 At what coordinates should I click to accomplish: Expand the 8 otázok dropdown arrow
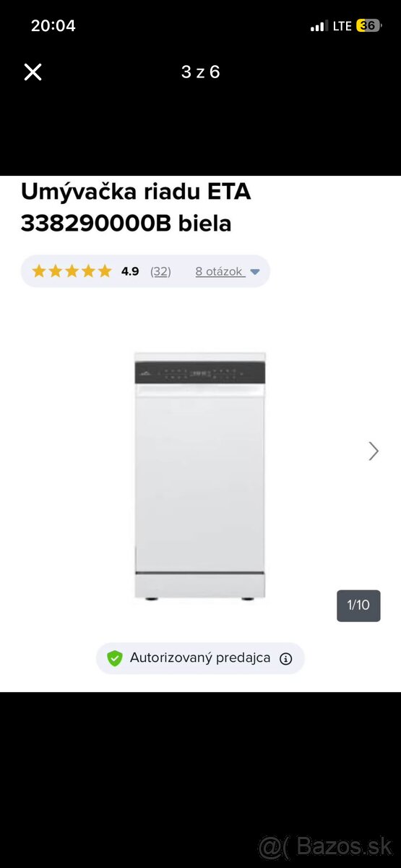[254, 272]
